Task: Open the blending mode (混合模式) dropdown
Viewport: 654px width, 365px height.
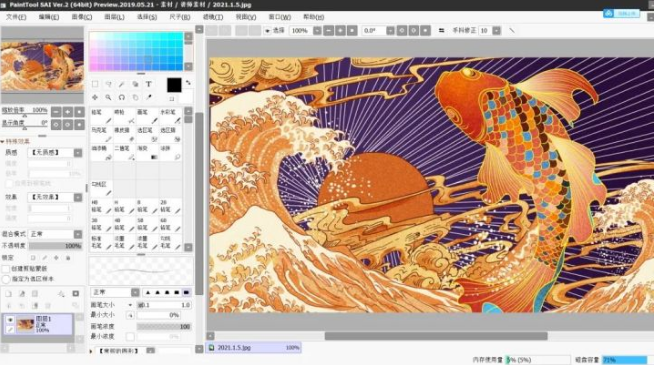Action: tap(78, 234)
